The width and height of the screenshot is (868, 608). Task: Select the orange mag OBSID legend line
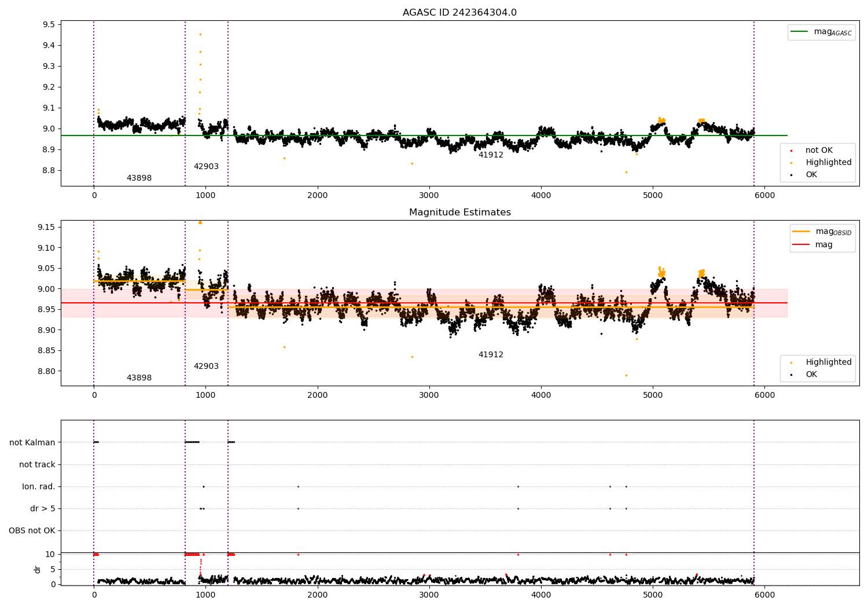tap(801, 232)
